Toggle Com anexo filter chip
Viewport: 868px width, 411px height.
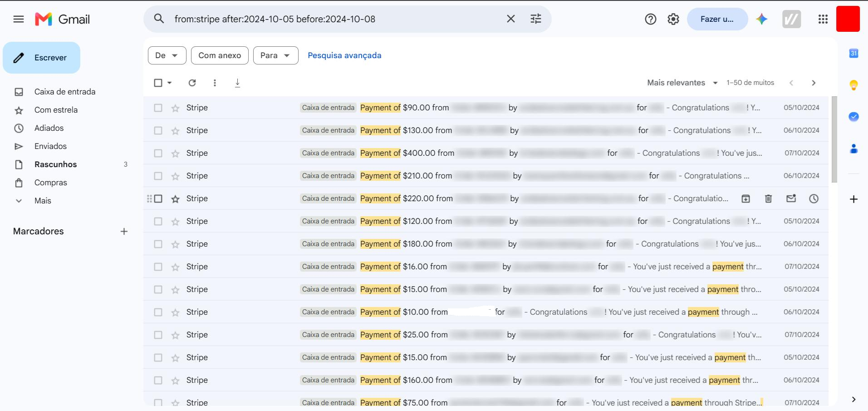tap(220, 55)
